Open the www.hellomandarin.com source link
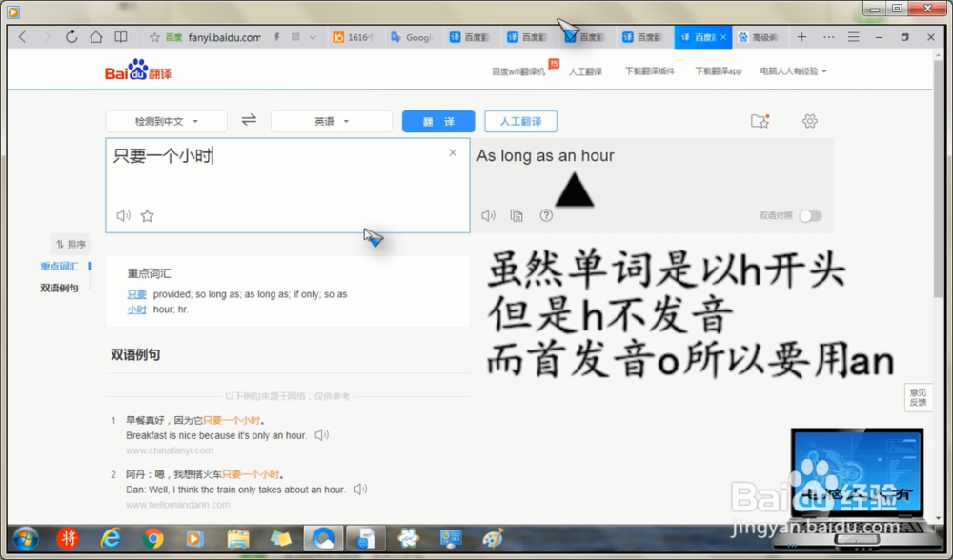 (178, 505)
